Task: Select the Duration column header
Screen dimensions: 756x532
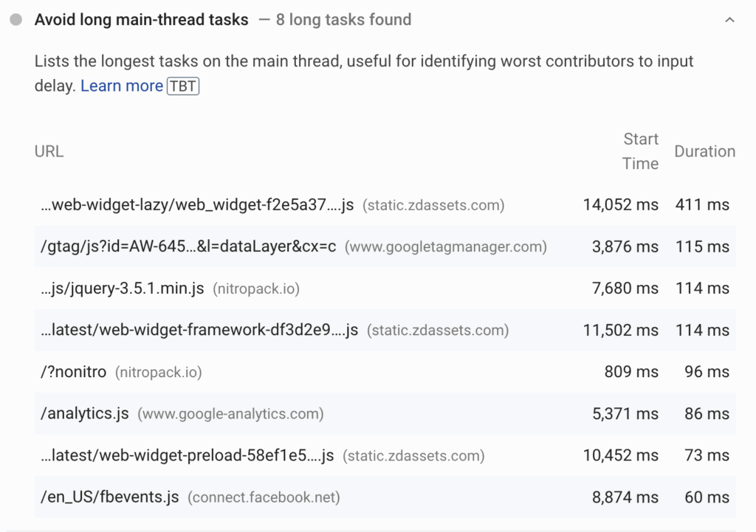Action: [704, 151]
